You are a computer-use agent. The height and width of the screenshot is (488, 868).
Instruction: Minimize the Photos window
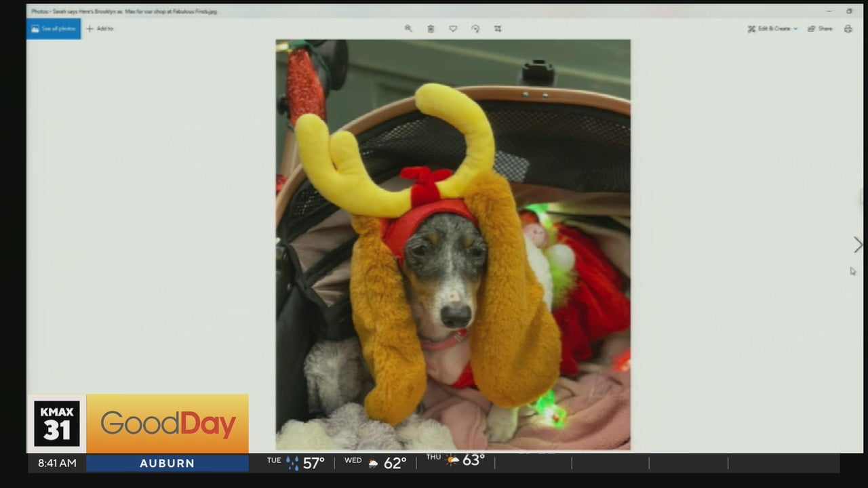tap(829, 11)
